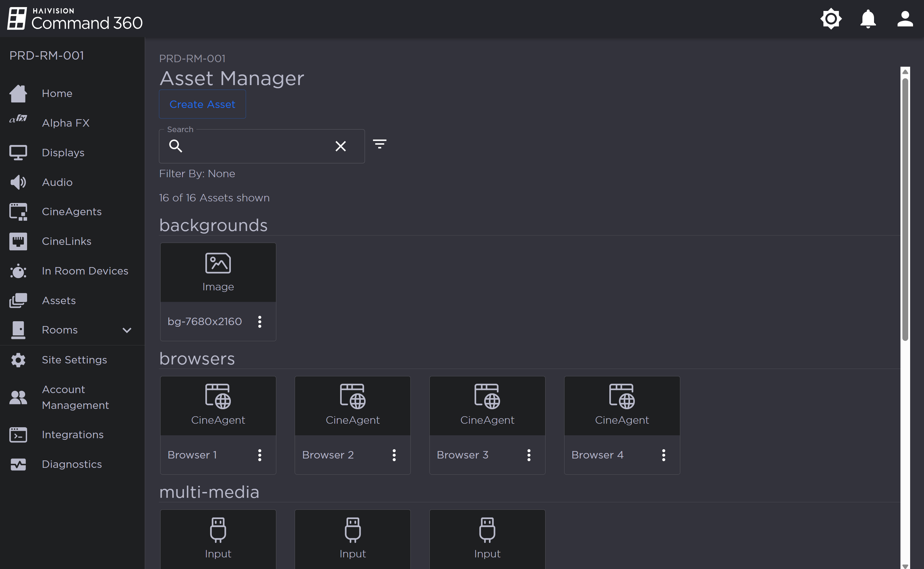Open the notifications bell
This screenshot has height=569, width=924.
pos(868,18)
